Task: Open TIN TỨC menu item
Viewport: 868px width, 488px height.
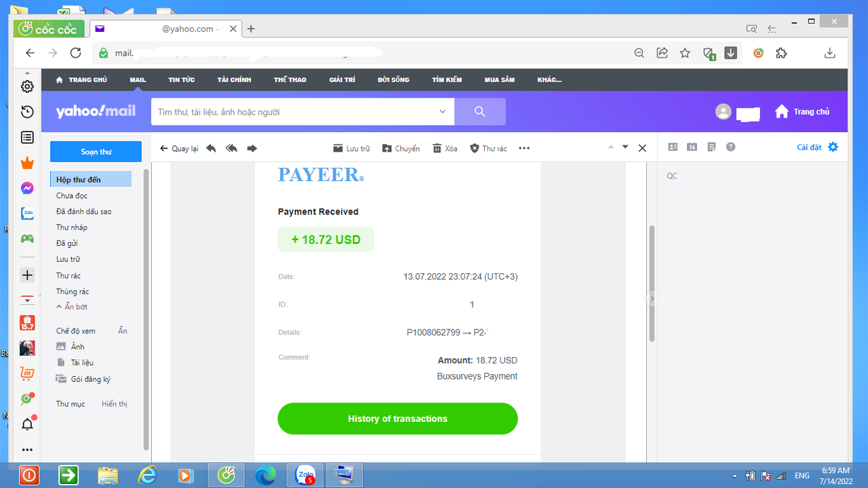Action: (x=182, y=80)
